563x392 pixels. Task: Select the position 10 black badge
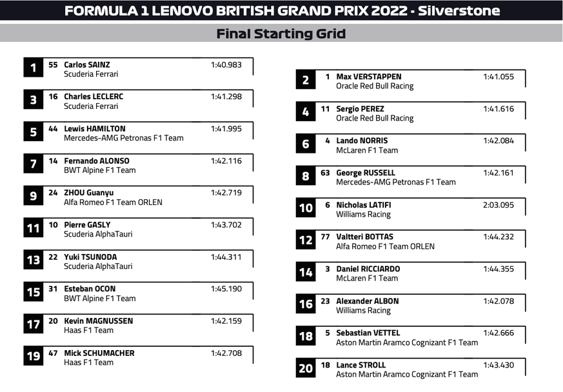click(x=306, y=208)
